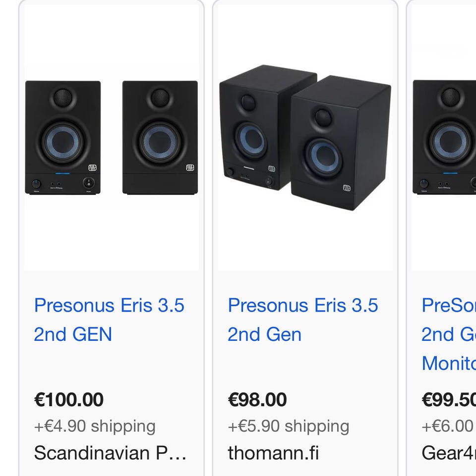The image size is (476, 476).
Task: Click the Scandinavian seller's front-facing speaker pair image
Action: (112, 138)
